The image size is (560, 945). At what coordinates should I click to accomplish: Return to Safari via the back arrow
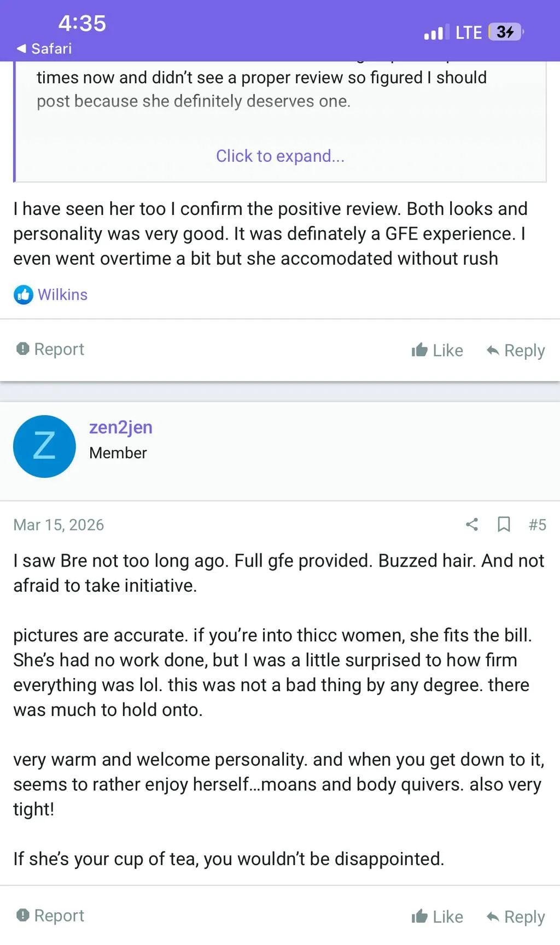point(44,49)
